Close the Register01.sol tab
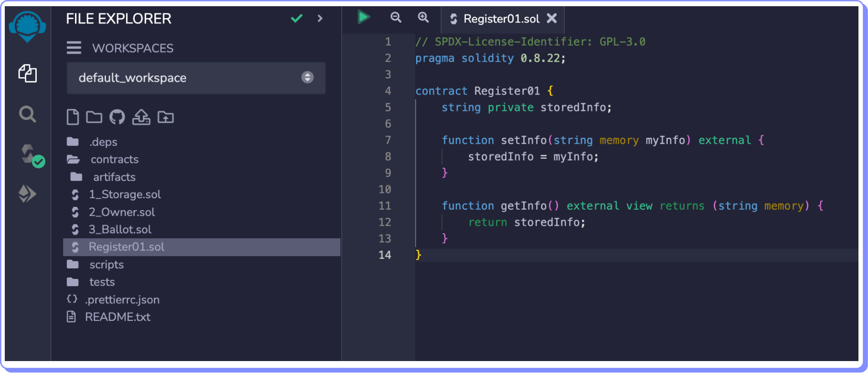This screenshot has width=868, height=373. point(552,18)
